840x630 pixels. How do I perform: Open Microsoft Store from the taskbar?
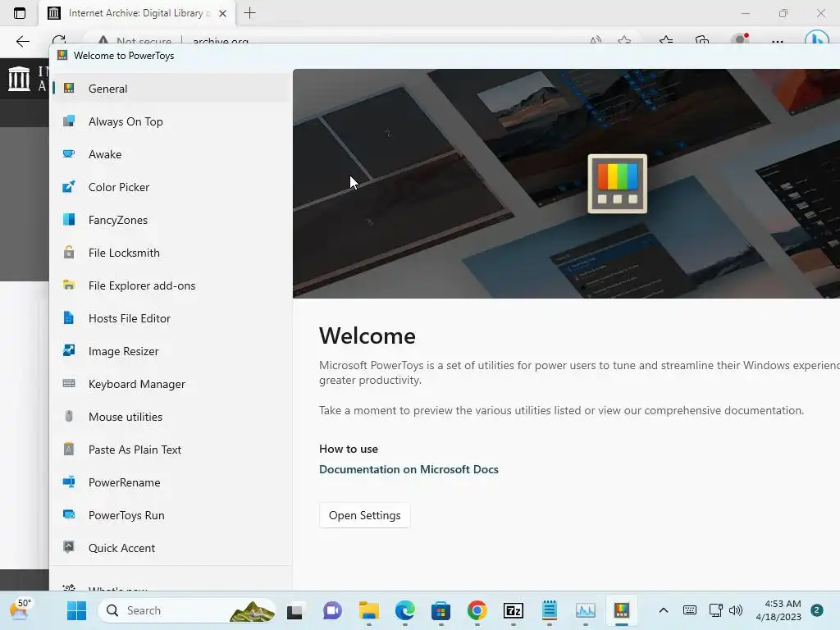441,610
